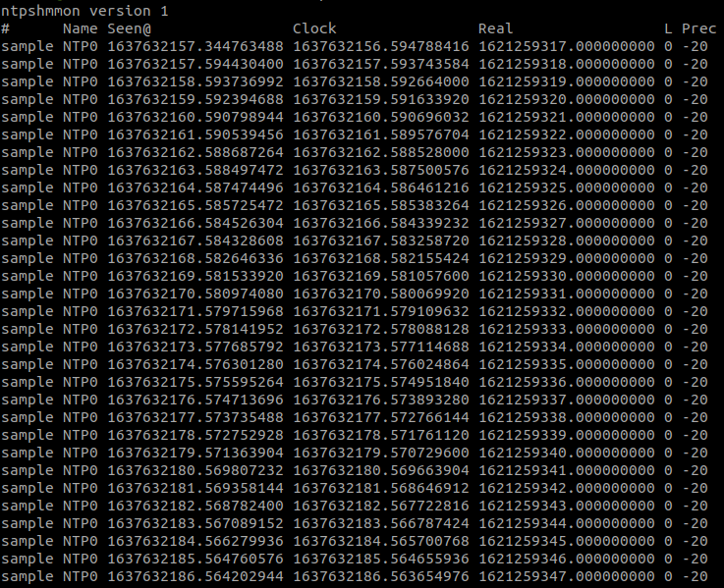Viewport: 724px width, 588px height.
Task: Select Clock value 1637632162.588528000
Action: coord(381,152)
